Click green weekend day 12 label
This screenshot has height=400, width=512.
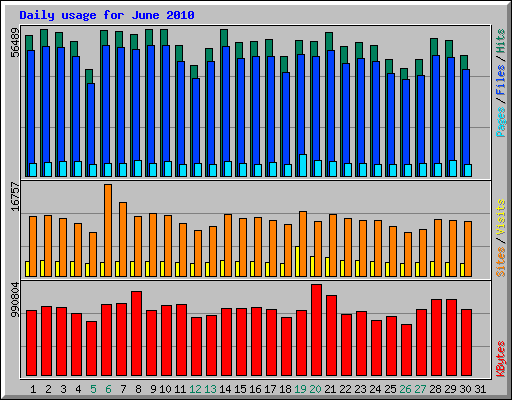pos(195,389)
